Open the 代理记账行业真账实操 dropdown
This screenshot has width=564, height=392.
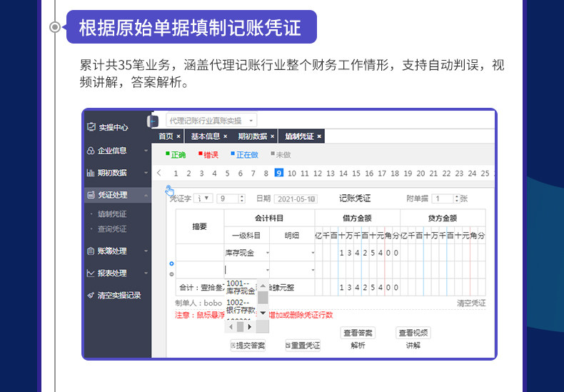[211, 121]
